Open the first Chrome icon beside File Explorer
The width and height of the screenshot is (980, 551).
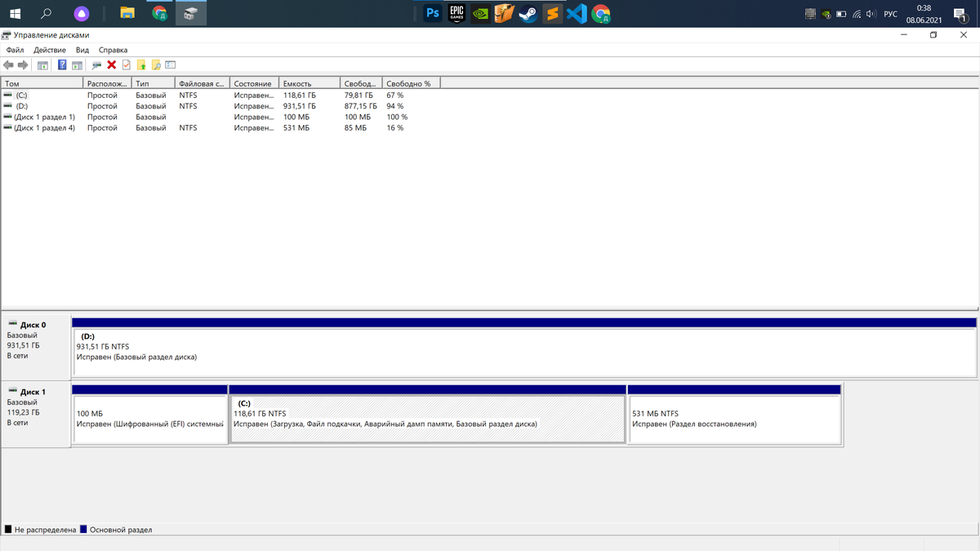(x=160, y=13)
